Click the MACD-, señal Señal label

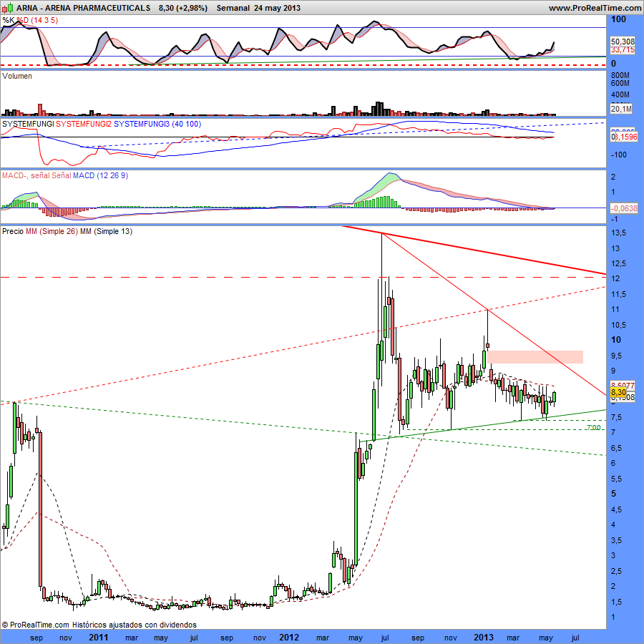pos(36,175)
